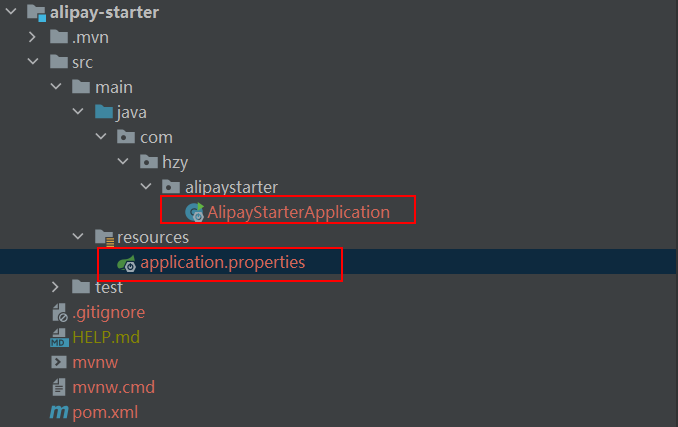Click the mvnw shell script icon

(59, 362)
